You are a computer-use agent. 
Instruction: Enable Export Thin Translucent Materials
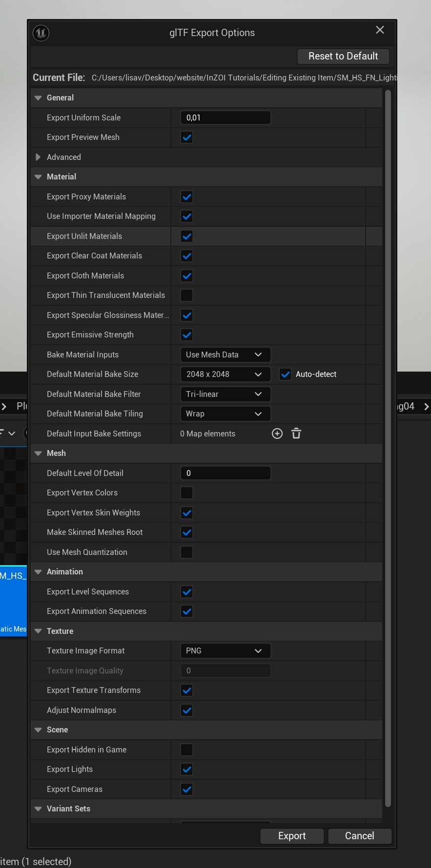(x=187, y=296)
